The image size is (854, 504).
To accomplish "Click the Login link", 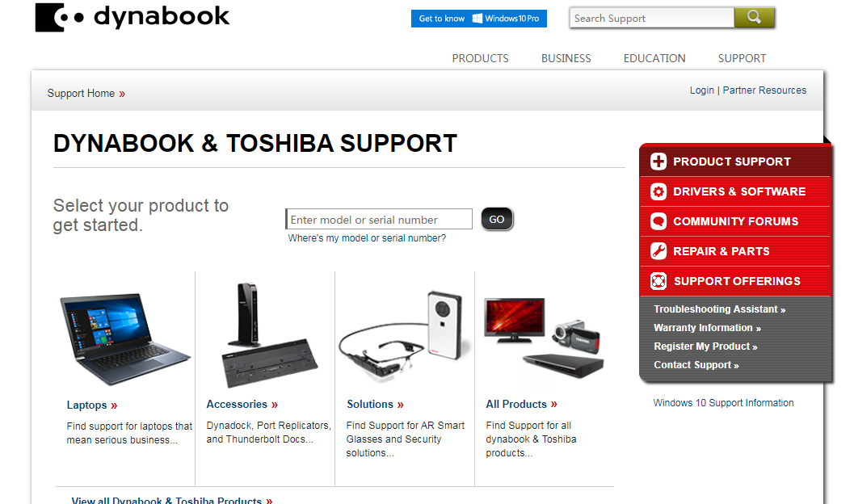I will coord(701,90).
